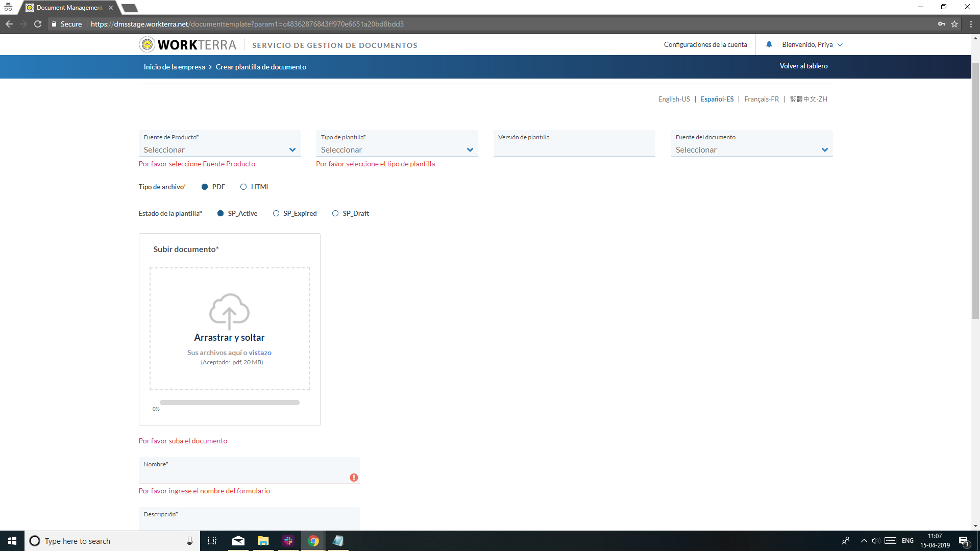This screenshot has height=551, width=980.
Task: Click the vistazo browse link
Action: click(260, 353)
